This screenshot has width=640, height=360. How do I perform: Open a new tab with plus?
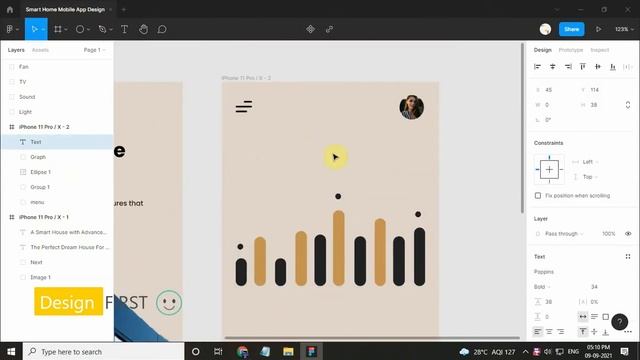pos(124,9)
